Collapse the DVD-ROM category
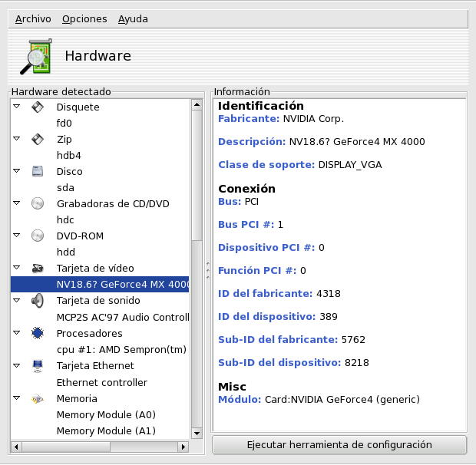476x465 pixels. pos(17,235)
